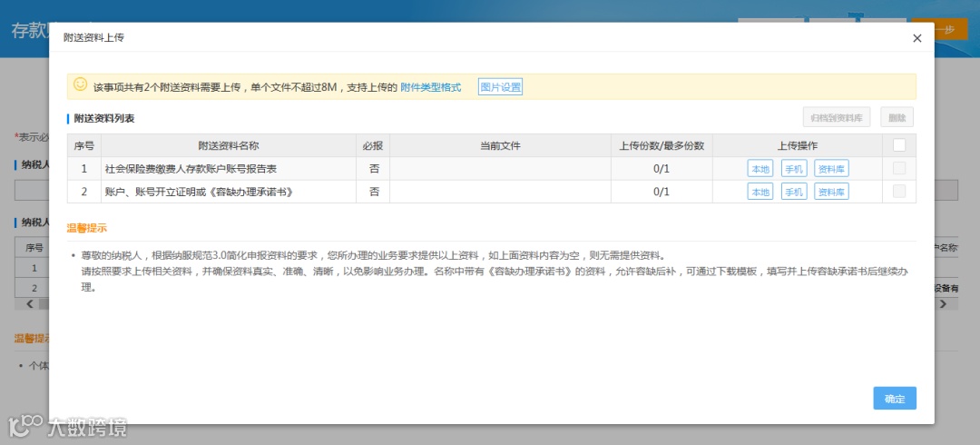This screenshot has height=445, width=980.
Task: Check the box for row 2 账户、账号开立证明
Action: coord(898,192)
